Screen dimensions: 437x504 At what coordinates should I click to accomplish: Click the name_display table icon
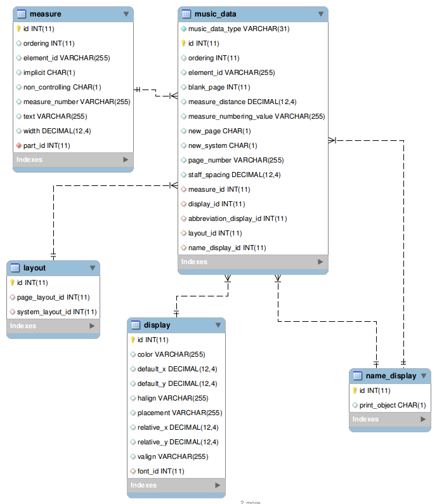tap(357, 376)
